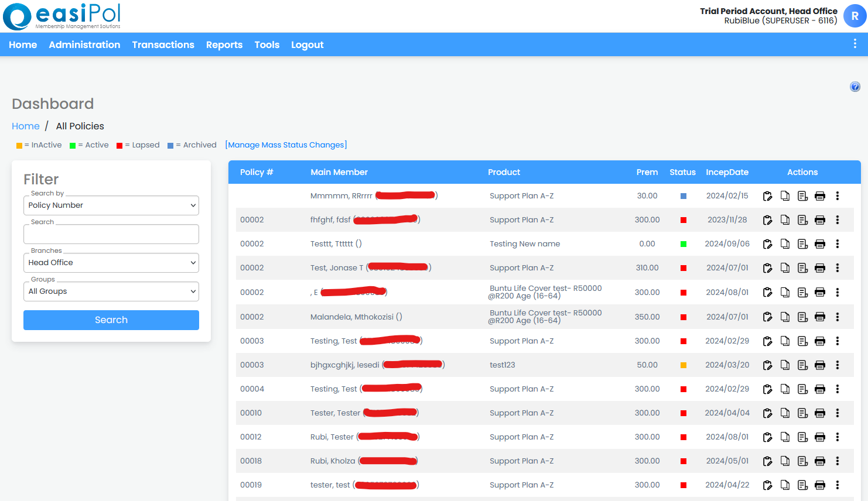Viewport: 868px width, 501px height.
Task: Open the Search by dropdown
Action: 111,205
